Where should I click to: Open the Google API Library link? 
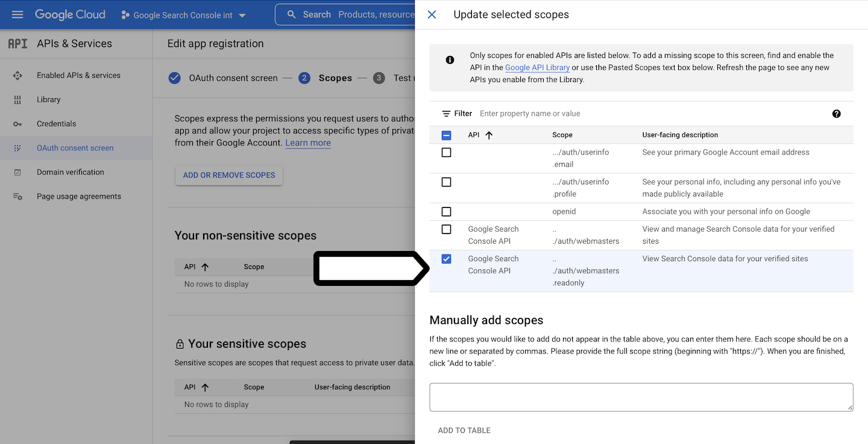(x=537, y=68)
